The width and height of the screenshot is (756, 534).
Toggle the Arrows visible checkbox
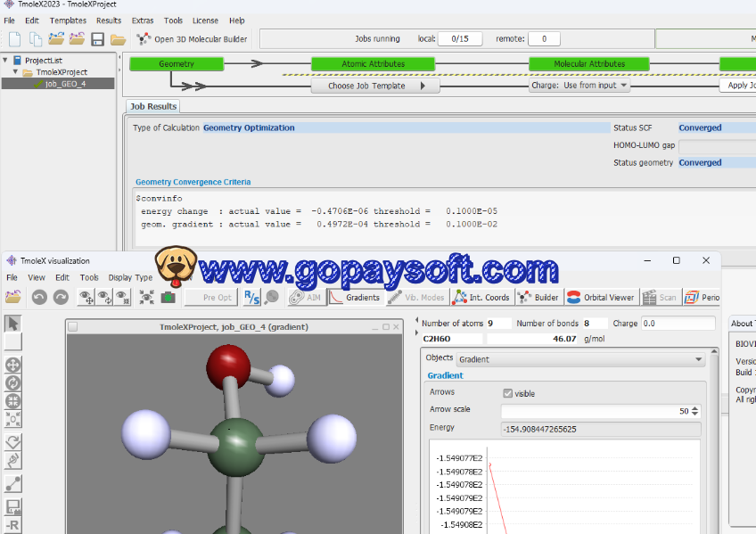507,393
